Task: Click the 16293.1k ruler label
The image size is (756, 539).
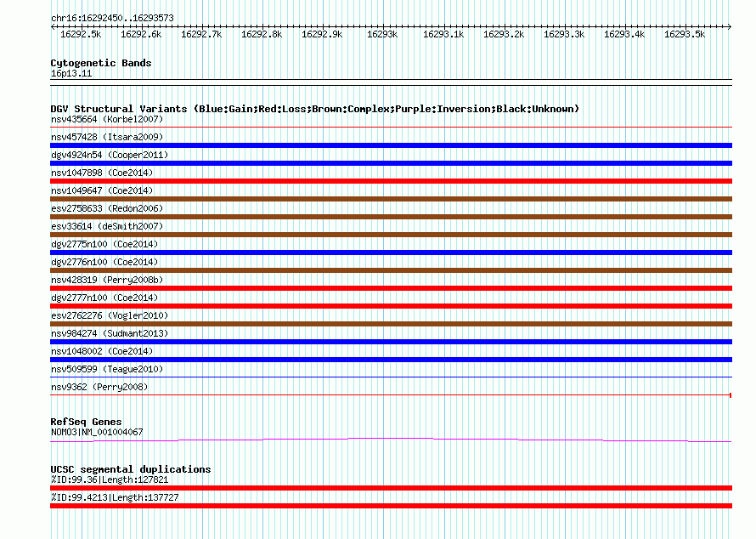Action: (443, 34)
